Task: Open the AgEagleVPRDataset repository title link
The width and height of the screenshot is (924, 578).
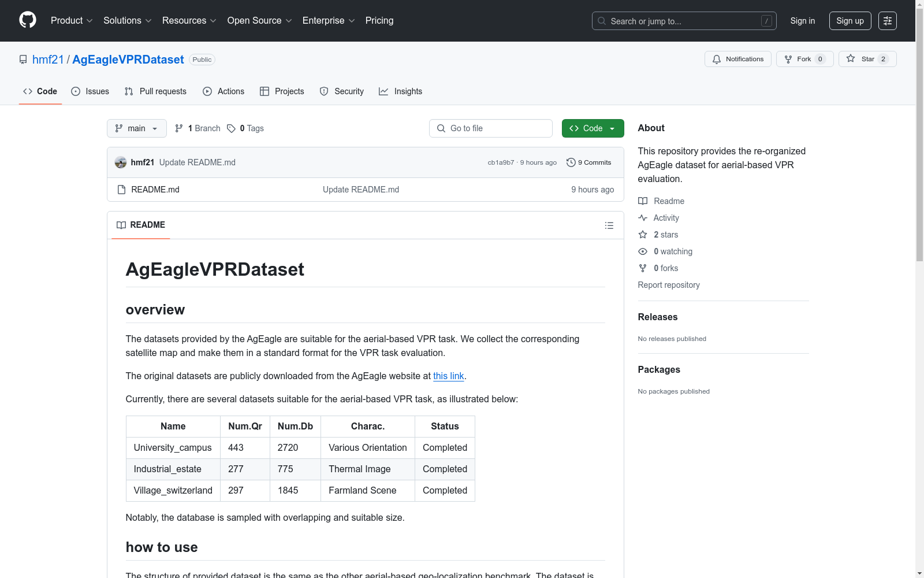Action: (x=128, y=60)
